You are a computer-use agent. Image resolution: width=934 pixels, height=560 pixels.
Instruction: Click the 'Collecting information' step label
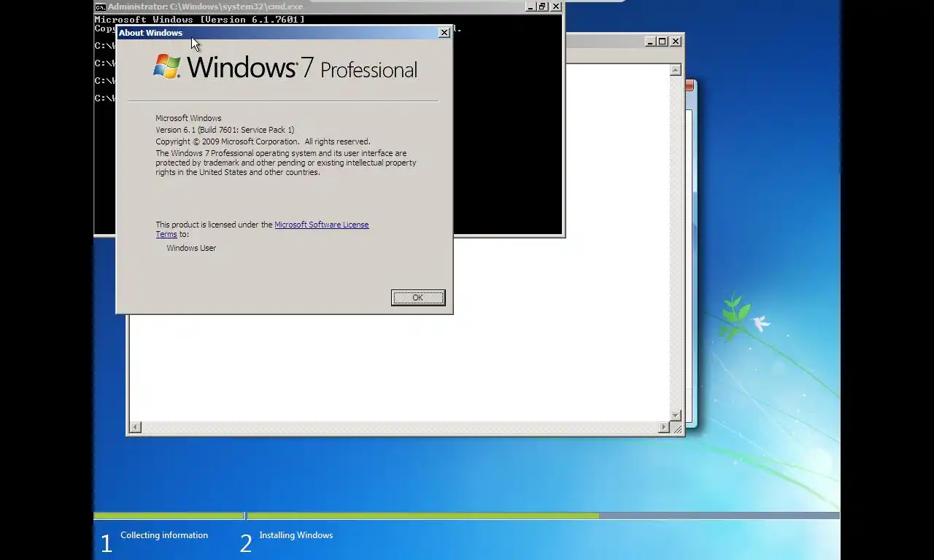(x=164, y=535)
